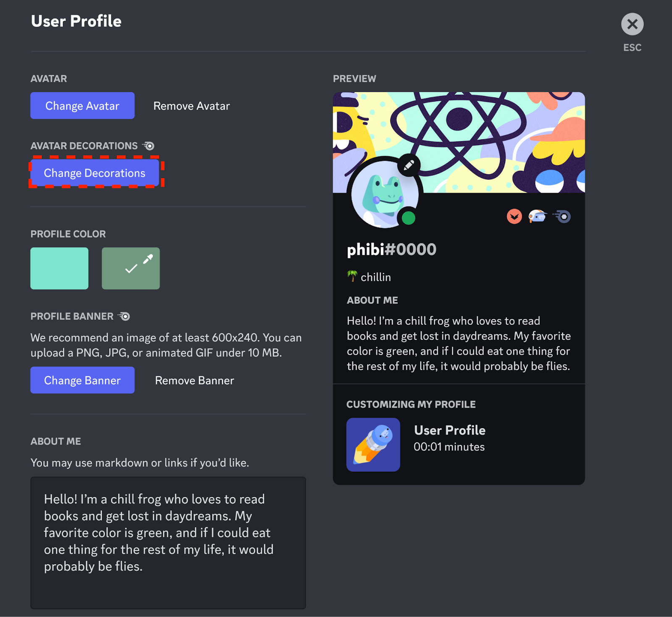The image size is (672, 617).
Task: Close the User Profile settings with X
Action: point(632,24)
